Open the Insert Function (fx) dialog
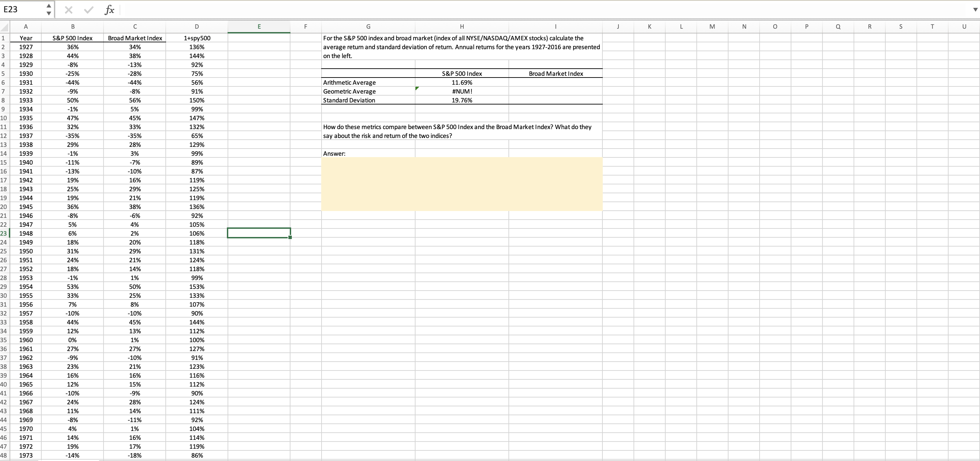 tap(109, 10)
